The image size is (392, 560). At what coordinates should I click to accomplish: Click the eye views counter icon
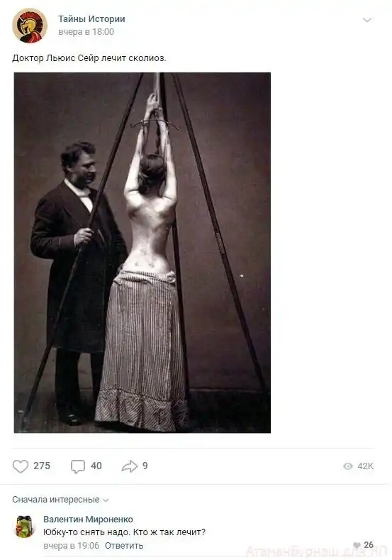click(x=348, y=466)
